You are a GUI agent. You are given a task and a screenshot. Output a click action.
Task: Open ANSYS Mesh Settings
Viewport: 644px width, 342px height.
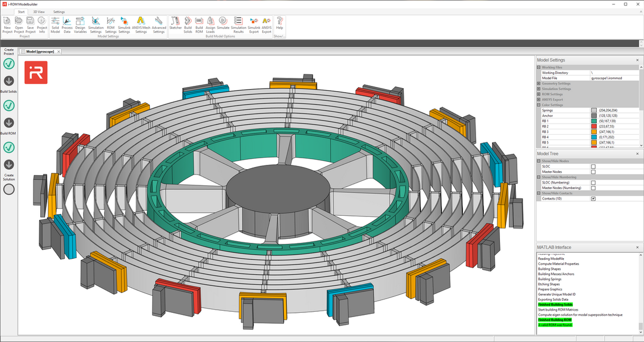pyautogui.click(x=141, y=24)
